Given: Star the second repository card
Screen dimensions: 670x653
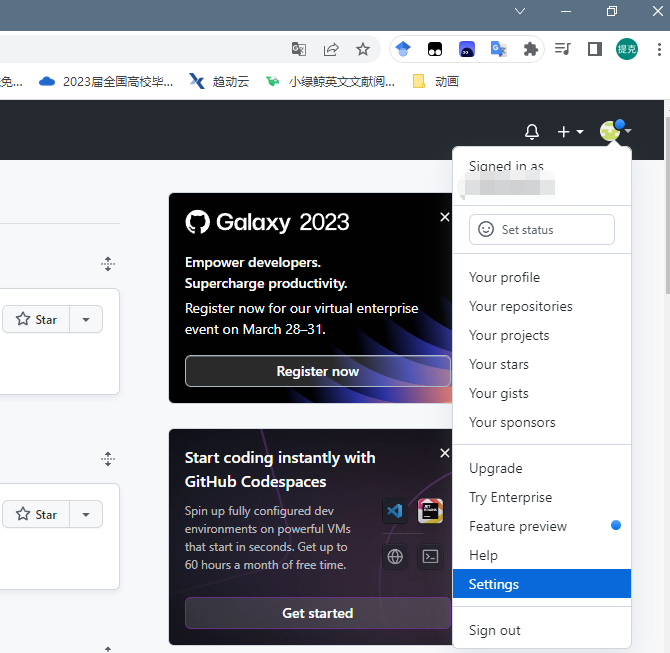Looking at the screenshot, I should click(36, 514).
